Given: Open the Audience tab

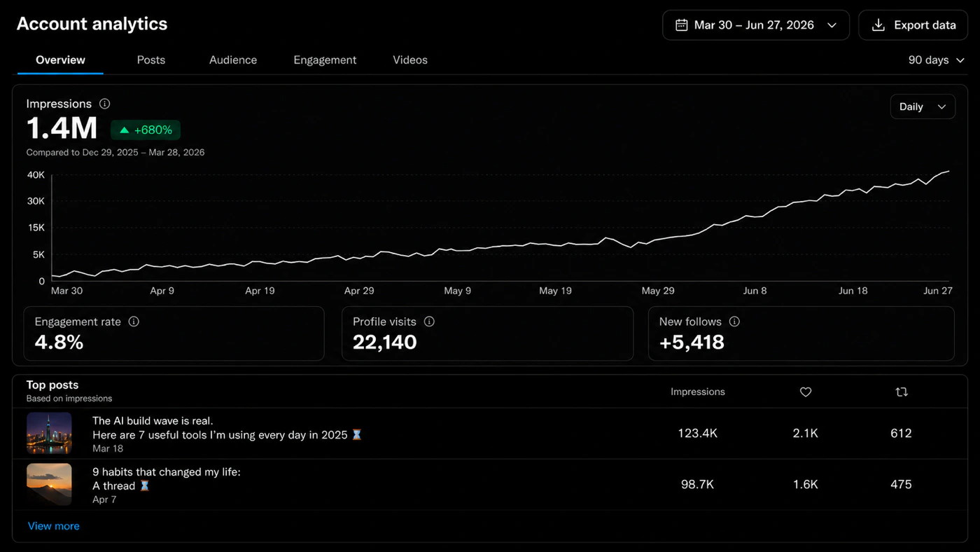Looking at the screenshot, I should click(233, 60).
